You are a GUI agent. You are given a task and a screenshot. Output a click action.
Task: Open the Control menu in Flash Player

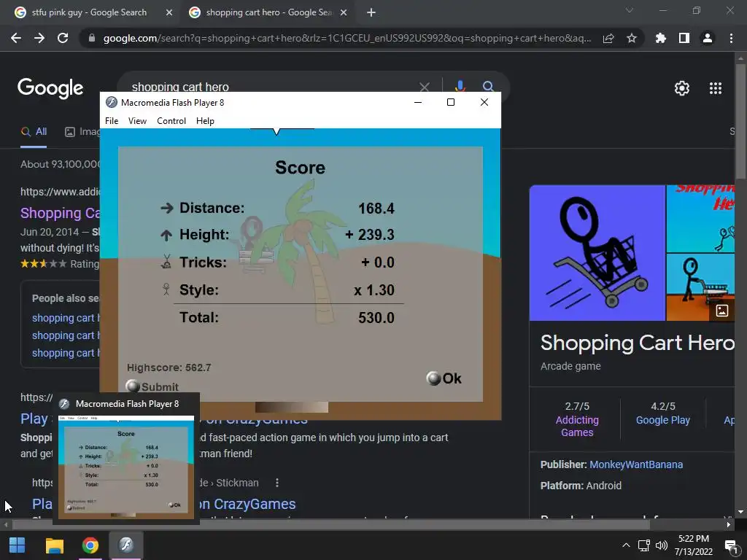[x=171, y=121]
